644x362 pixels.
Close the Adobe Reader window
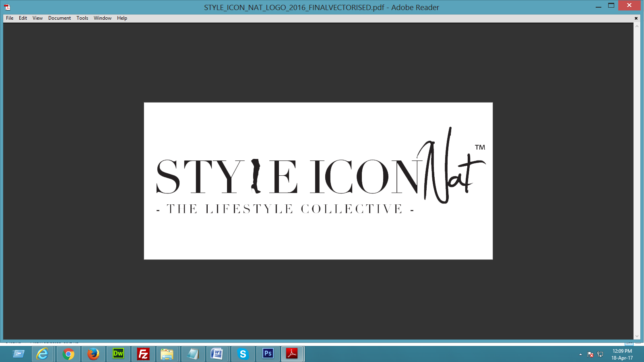[630, 5]
